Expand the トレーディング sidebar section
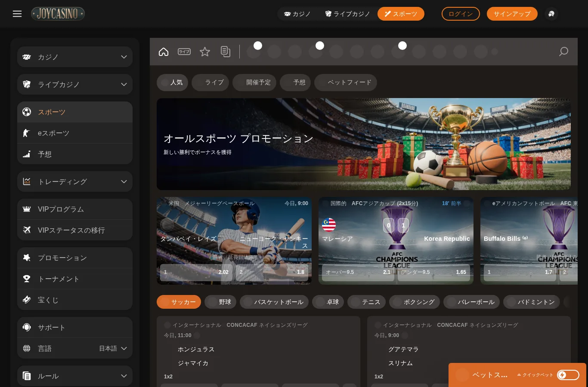588x387 pixels. [75, 181]
